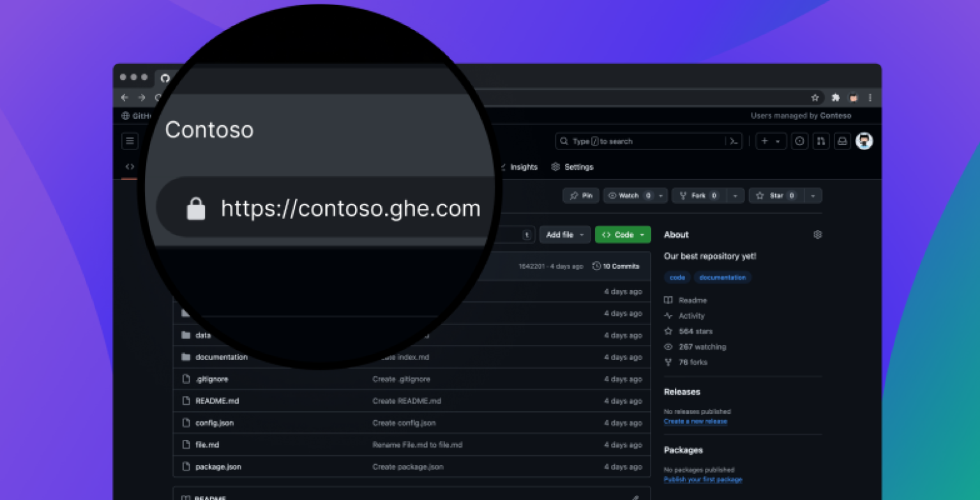Open the GitHub hamburger navigation menu
The height and width of the screenshot is (500, 980).
tap(130, 141)
